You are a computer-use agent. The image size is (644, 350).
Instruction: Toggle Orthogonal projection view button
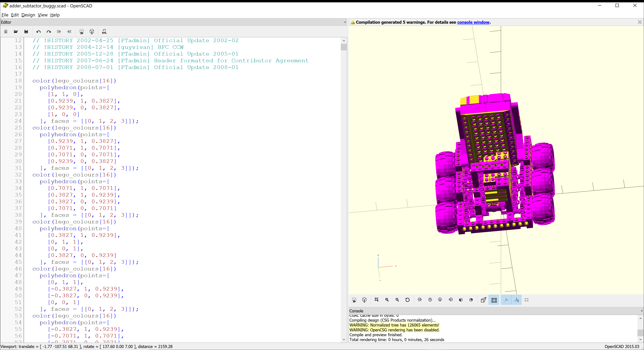(494, 300)
